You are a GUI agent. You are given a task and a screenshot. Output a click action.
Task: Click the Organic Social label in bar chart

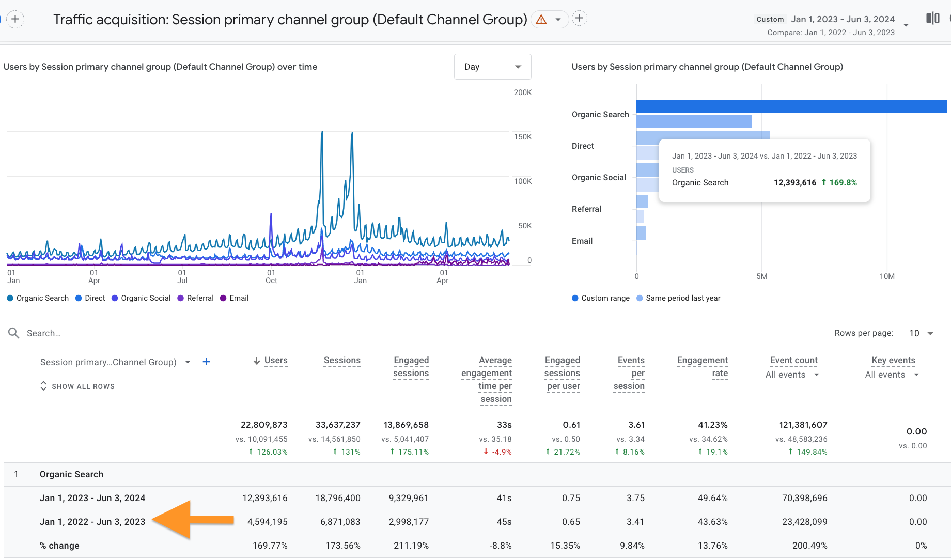pyautogui.click(x=599, y=177)
